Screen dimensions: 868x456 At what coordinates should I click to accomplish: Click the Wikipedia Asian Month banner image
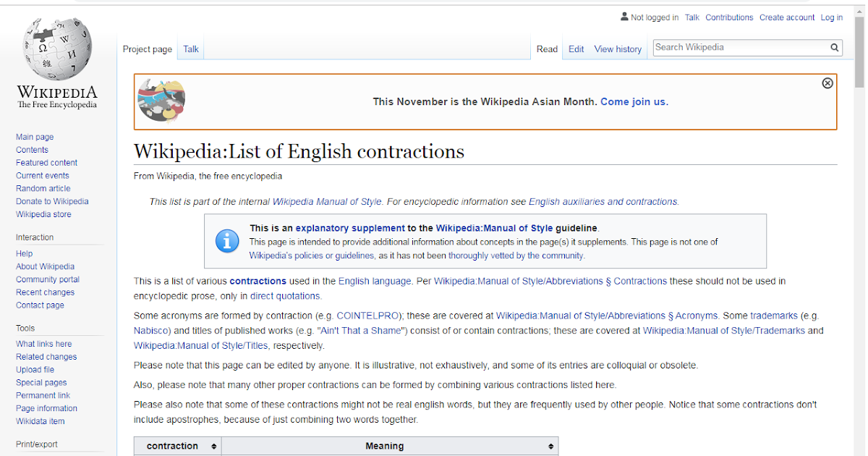pyautogui.click(x=161, y=101)
